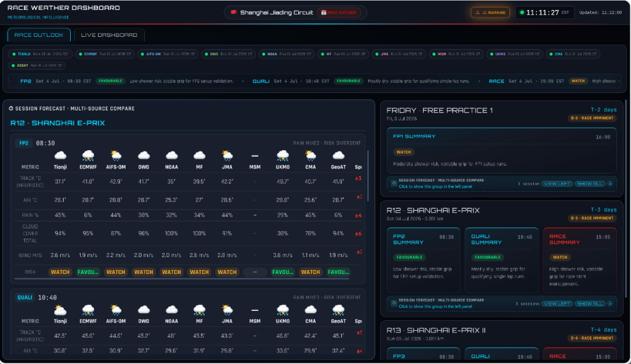Viewport: 631px width, 364px height.
Task: Open the R12 FP2 Summary card
Action: 424,260
